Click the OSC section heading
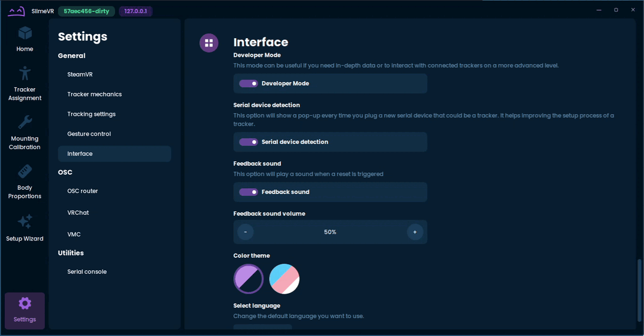644x336 pixels. click(x=65, y=172)
